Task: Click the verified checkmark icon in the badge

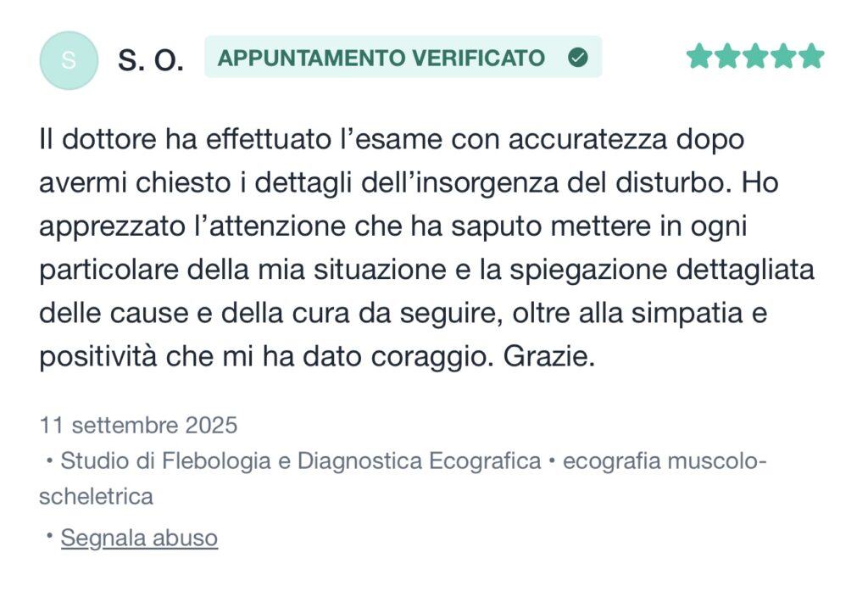Action: coord(578,58)
